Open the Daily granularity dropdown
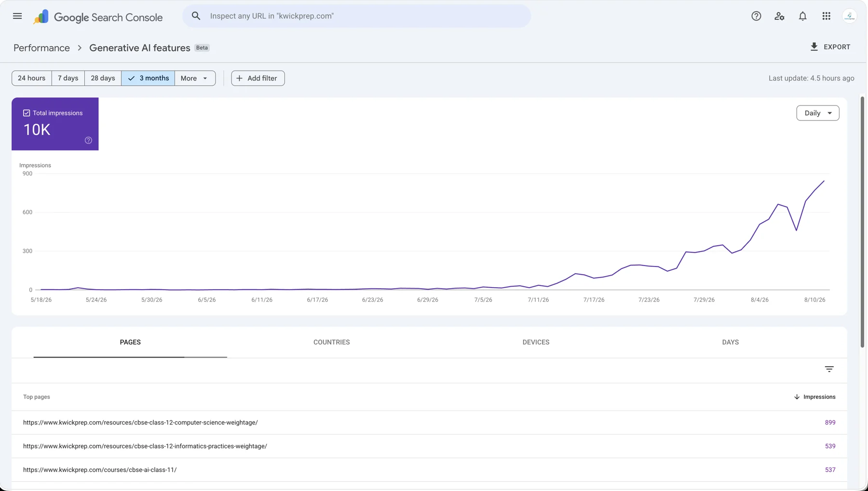 tap(817, 113)
